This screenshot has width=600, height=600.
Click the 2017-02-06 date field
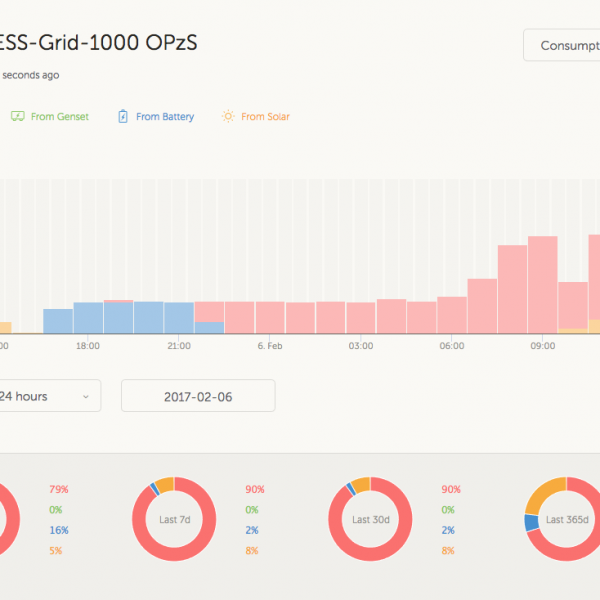(198, 396)
